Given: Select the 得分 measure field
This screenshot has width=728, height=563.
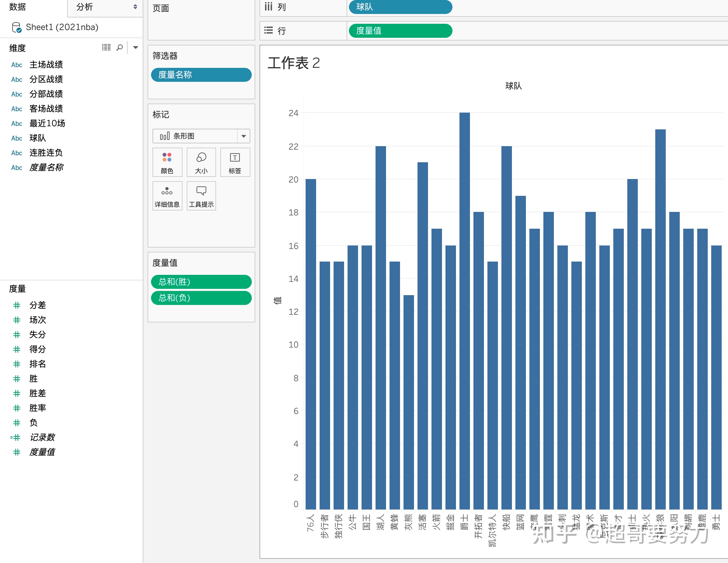Looking at the screenshot, I should (38, 349).
